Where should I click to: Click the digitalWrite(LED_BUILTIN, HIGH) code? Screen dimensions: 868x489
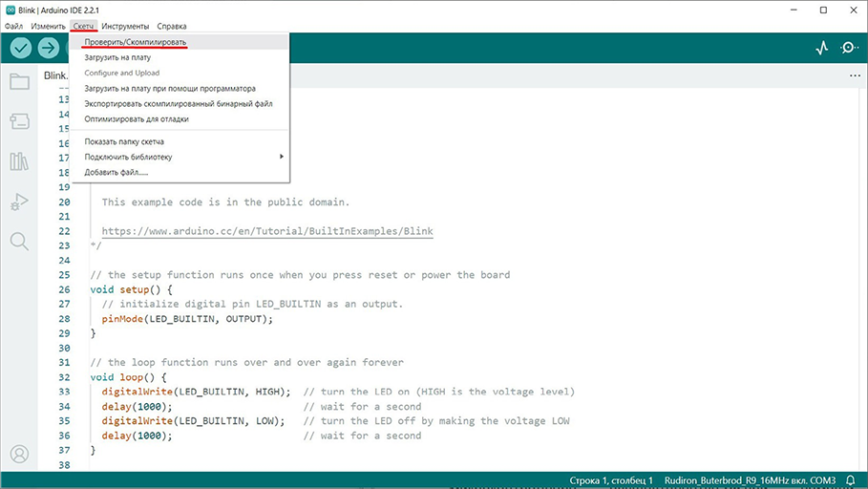196,393
